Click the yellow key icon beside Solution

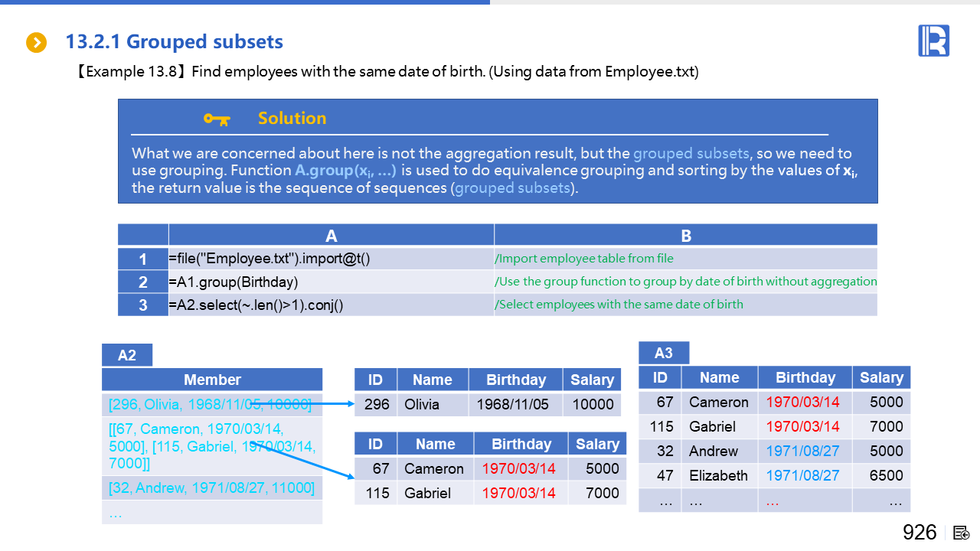[x=217, y=119]
